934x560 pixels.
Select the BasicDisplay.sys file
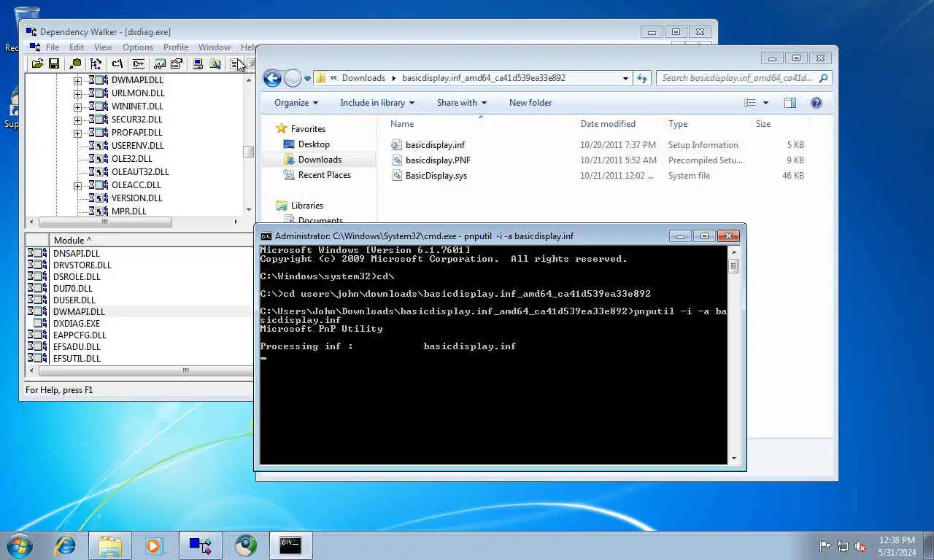pos(436,176)
